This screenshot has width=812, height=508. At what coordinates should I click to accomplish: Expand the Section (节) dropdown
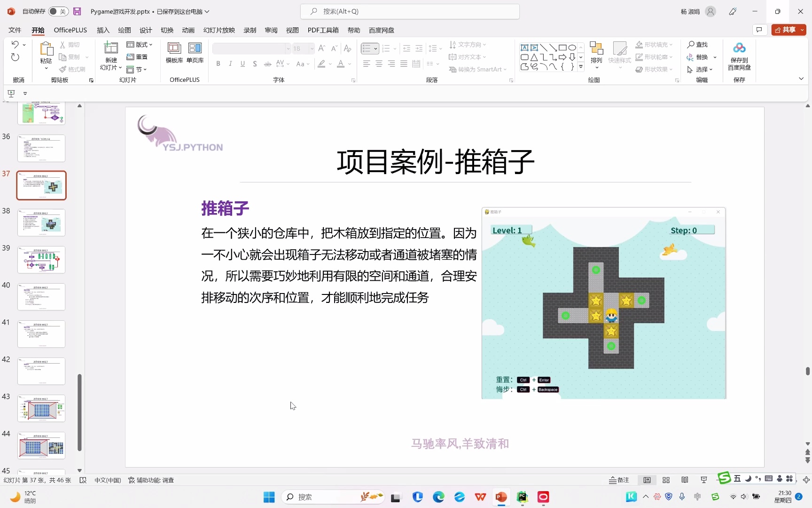point(137,69)
